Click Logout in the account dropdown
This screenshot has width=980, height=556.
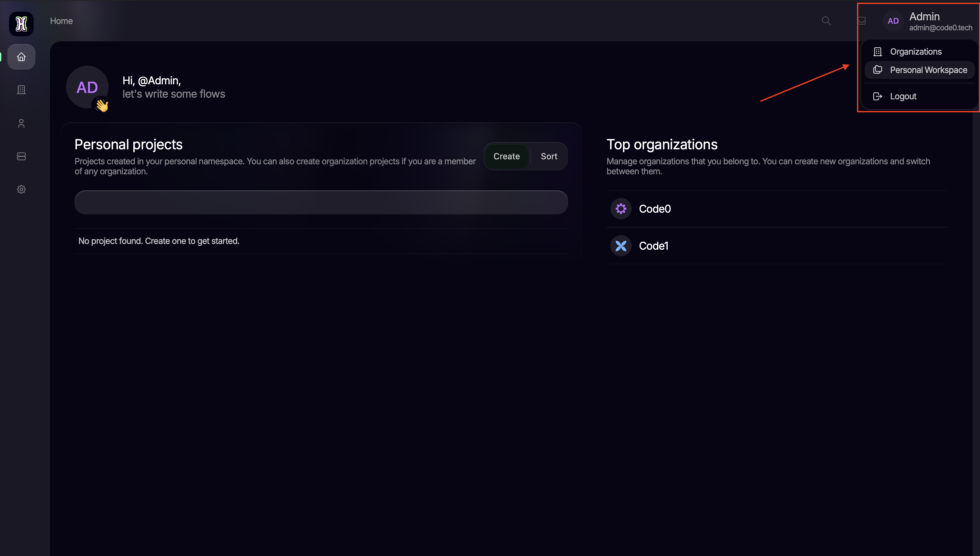coord(903,96)
